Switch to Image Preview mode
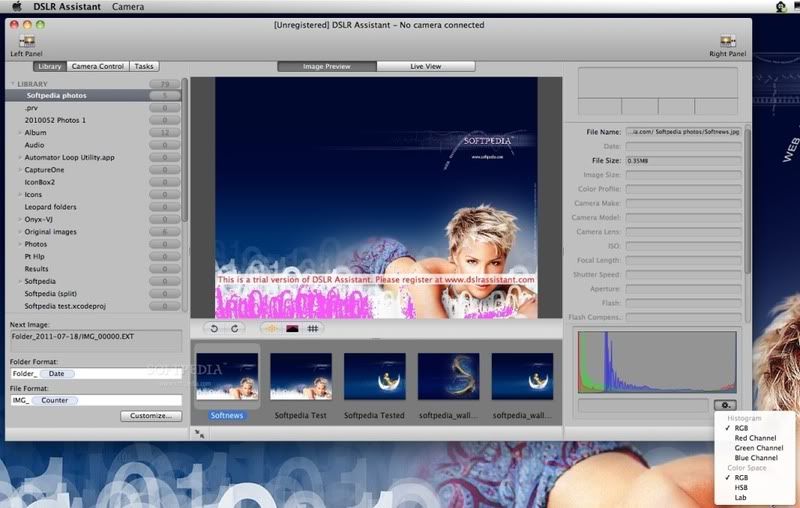The image size is (800, 508). pyautogui.click(x=327, y=66)
